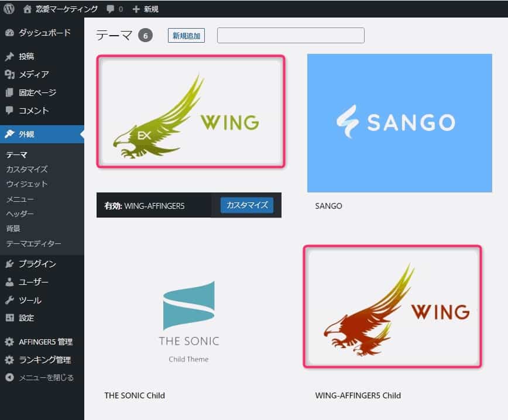The width and height of the screenshot is (508, 420).
Task: Select WING-AFFINGER5 Child theme thumbnail
Action: coord(392,307)
